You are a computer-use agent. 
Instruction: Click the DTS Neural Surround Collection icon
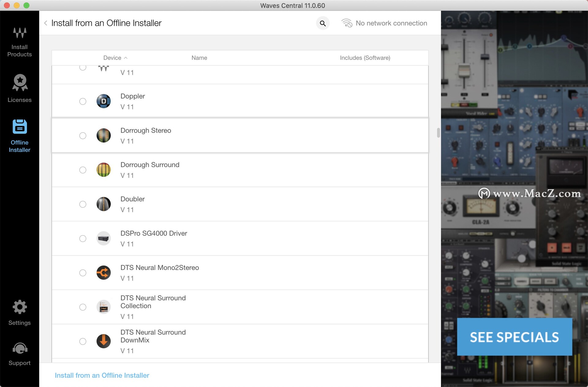(104, 307)
